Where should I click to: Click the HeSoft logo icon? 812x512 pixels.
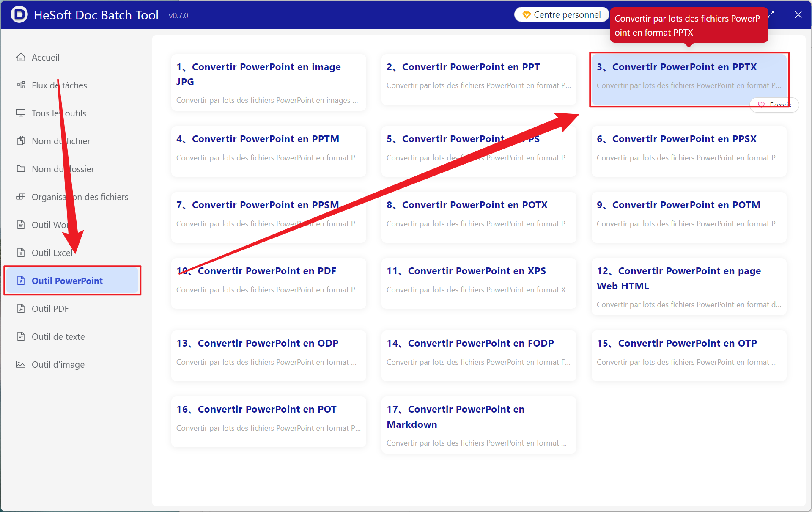coord(19,15)
